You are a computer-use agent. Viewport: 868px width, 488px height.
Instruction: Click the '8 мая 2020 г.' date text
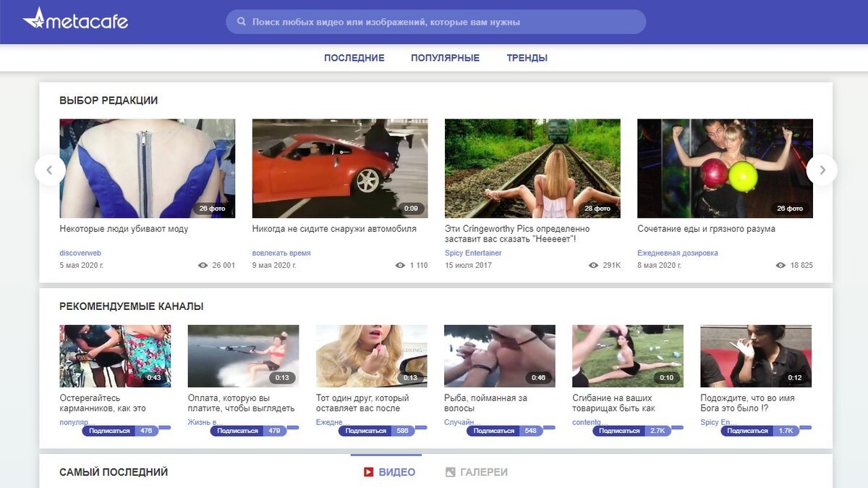(660, 266)
